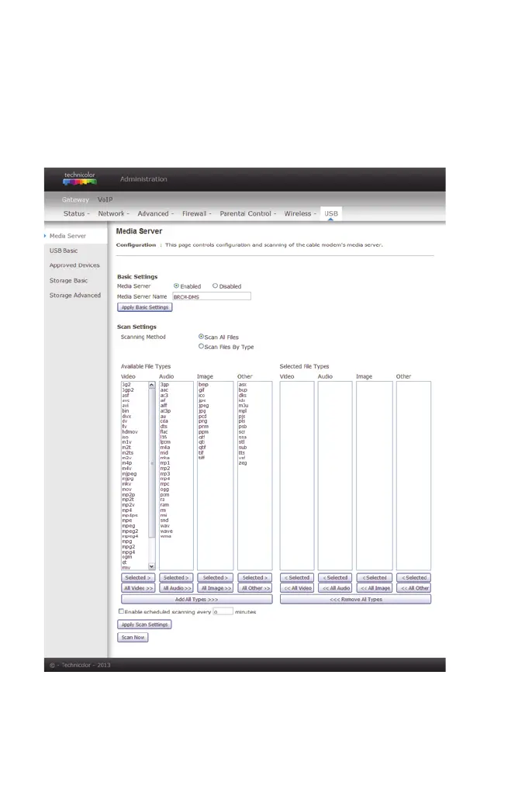The height and width of the screenshot is (796, 532).
Task: Open the Wireless dropdown menu
Action: click(x=299, y=213)
